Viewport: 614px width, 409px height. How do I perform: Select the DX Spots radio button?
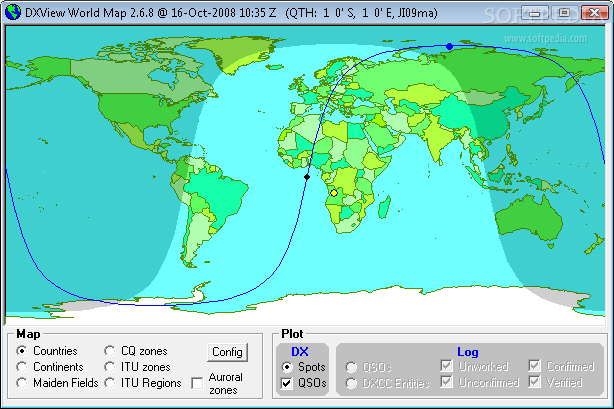(x=287, y=367)
